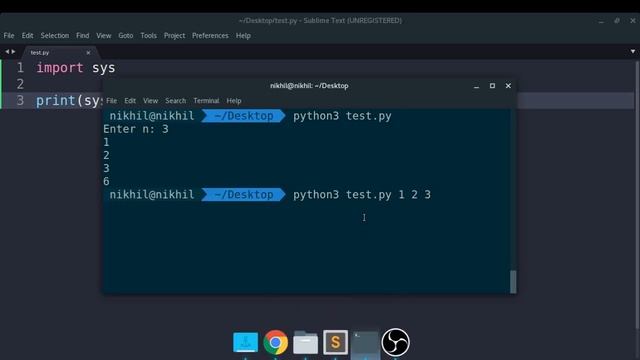
Task: Open the terminal File menu
Action: pos(111,100)
